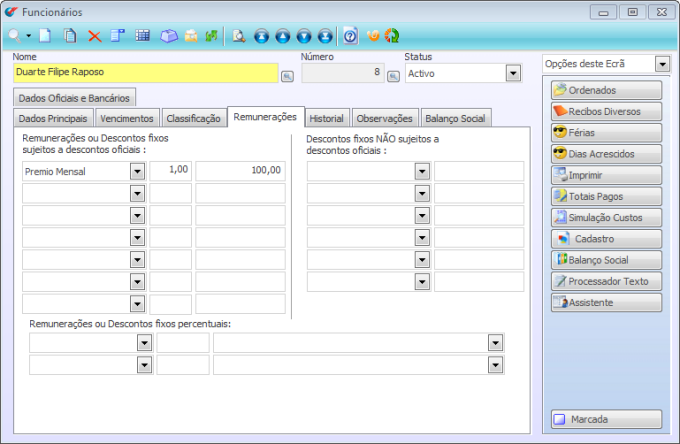Open the Assistente button
680x444 pixels.
coord(607,303)
